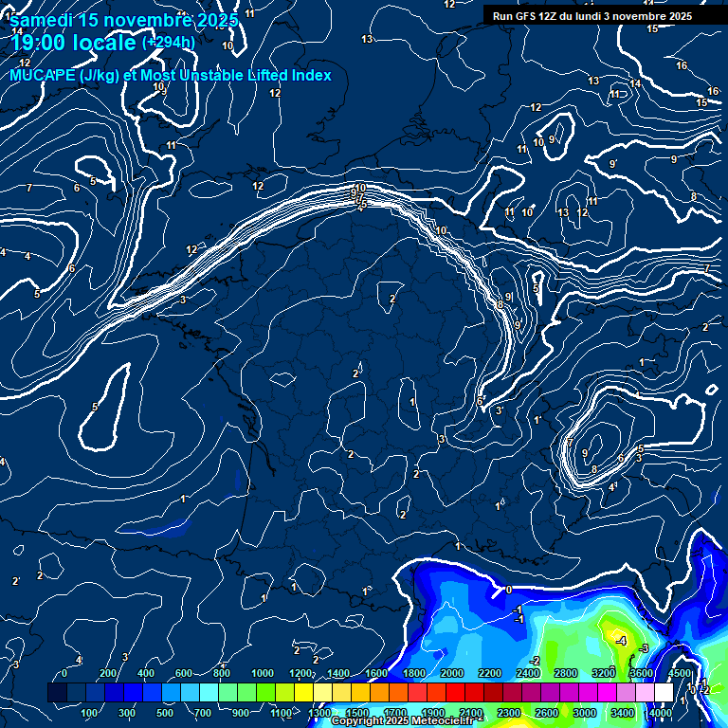Select the bright yellow swatch between 1200 and 1300
The width and height of the screenshot is (728, 728).
304,692
